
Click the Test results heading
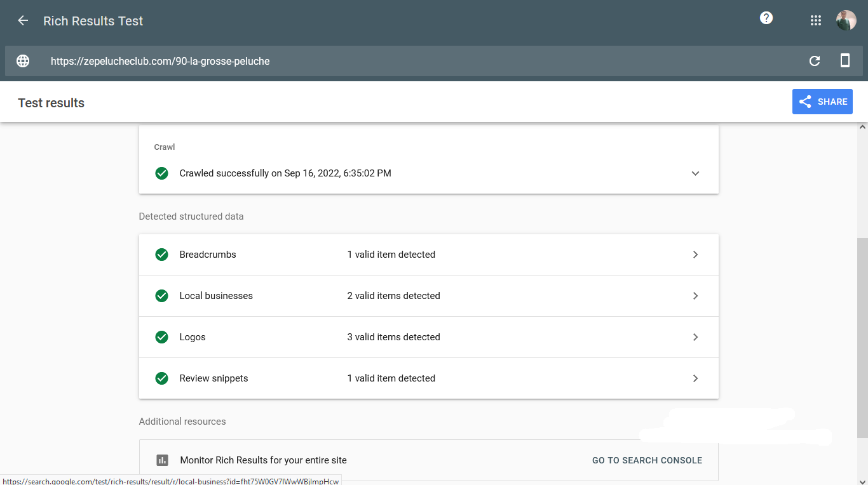(51, 103)
